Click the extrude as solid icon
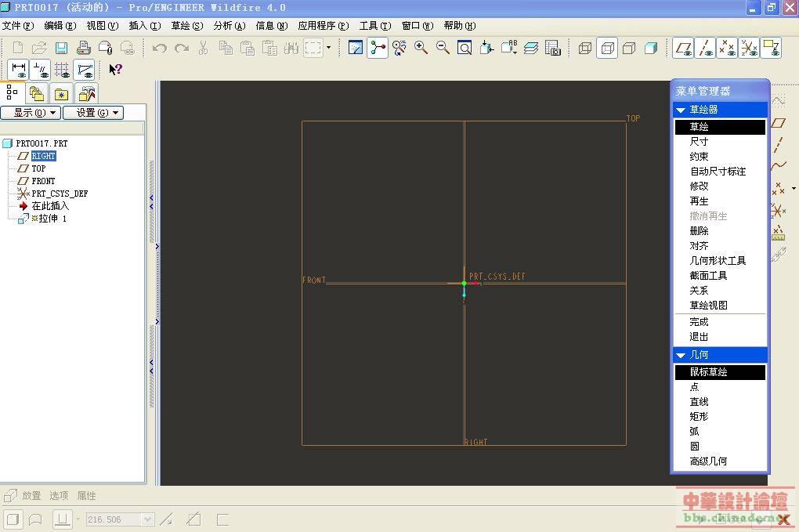The height and width of the screenshot is (532, 799). (x=13, y=519)
